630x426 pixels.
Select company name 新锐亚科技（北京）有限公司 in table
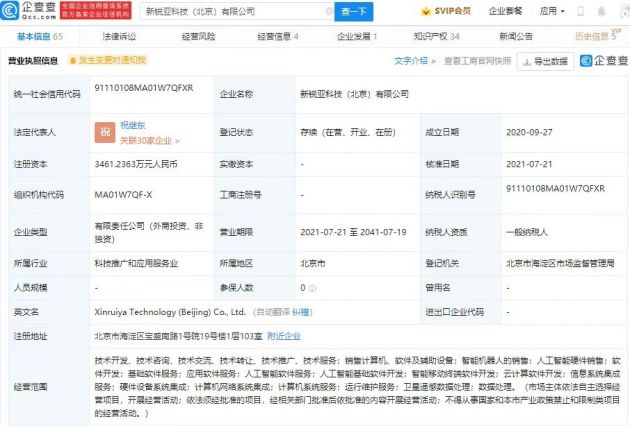click(355, 94)
